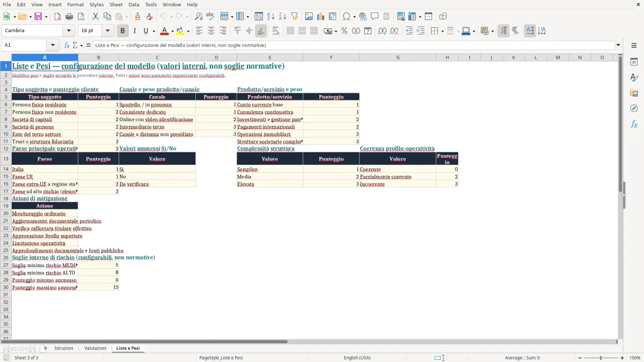
Task: Enable left-to-right text direction
Action: pyautogui.click(x=503, y=31)
